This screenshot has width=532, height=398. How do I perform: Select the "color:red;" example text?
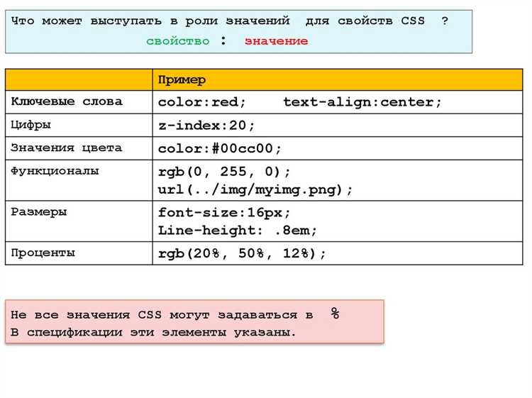tap(202, 102)
